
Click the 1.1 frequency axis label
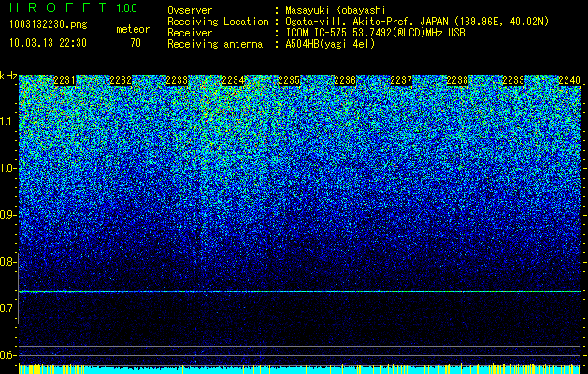[x=8, y=122]
